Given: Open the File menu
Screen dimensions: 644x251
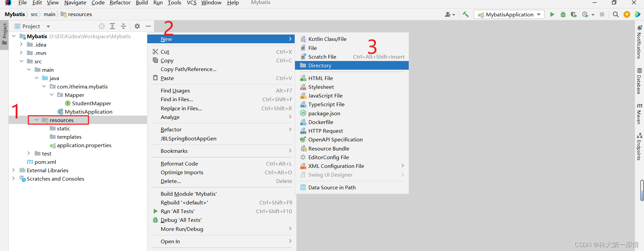Looking at the screenshot, I should pyautogui.click(x=22, y=3).
